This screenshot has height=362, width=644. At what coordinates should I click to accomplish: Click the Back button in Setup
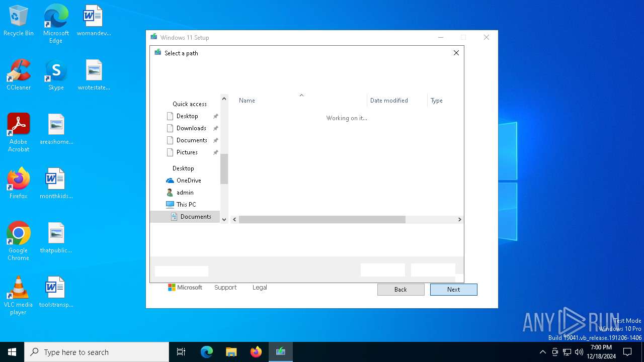[400, 290]
